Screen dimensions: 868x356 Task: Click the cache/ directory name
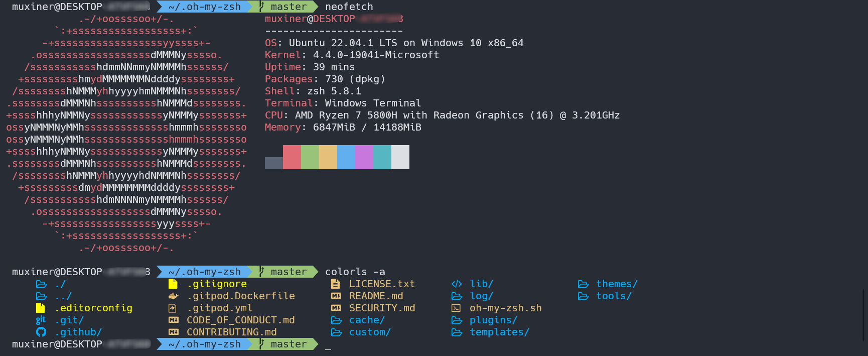pos(367,320)
